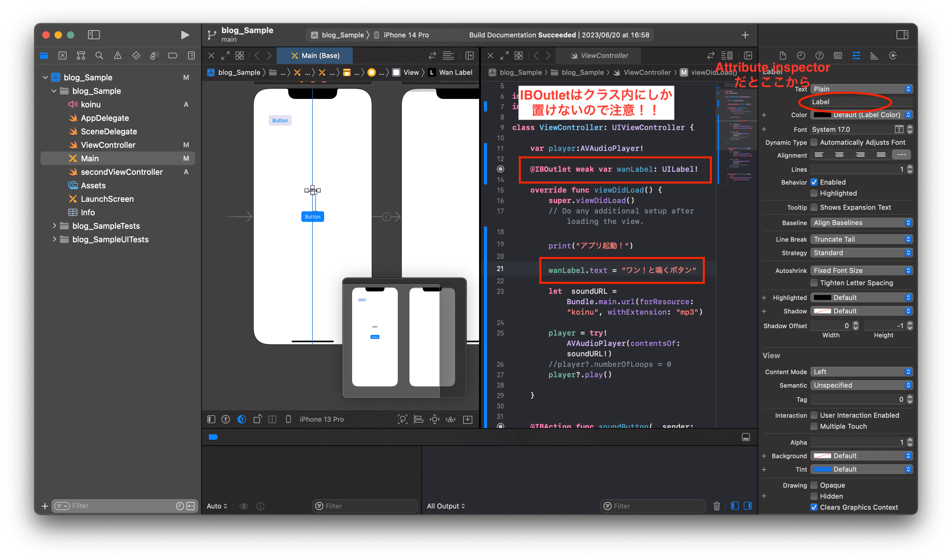Open the Auto variables view selector

point(217,506)
